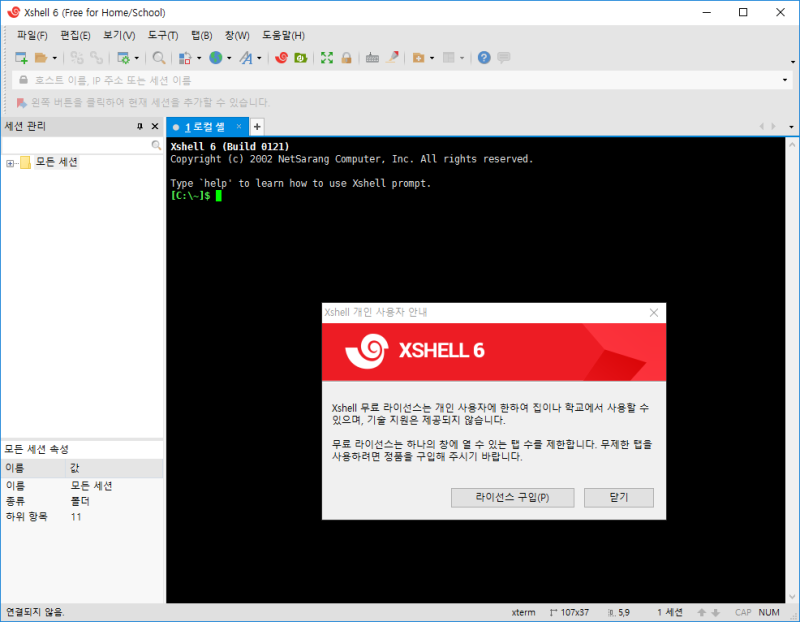Click the font selection icon
The image size is (800, 622).
click(x=246, y=58)
